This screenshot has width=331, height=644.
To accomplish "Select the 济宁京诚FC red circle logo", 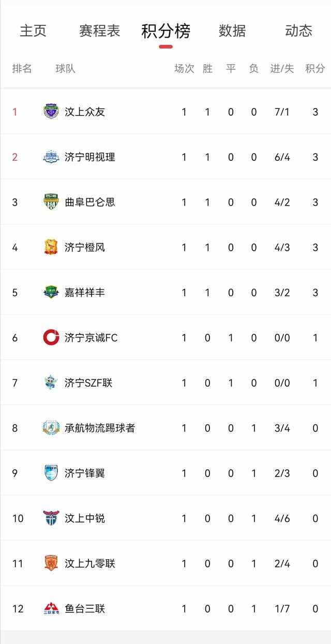I will coord(51,338).
